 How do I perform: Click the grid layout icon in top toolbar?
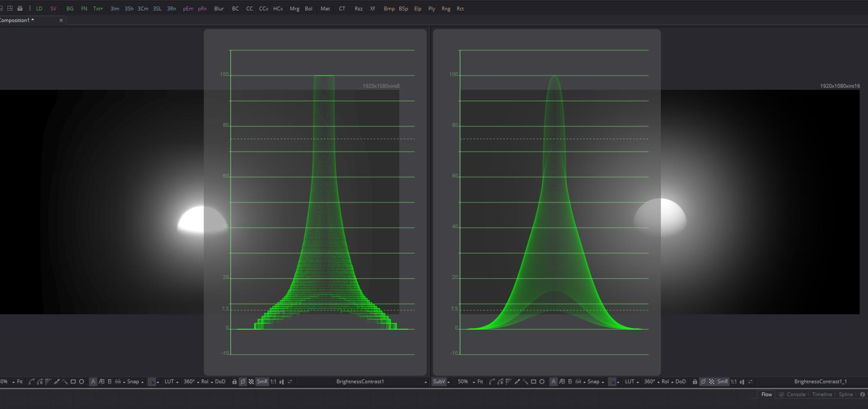pyautogui.click(x=10, y=8)
